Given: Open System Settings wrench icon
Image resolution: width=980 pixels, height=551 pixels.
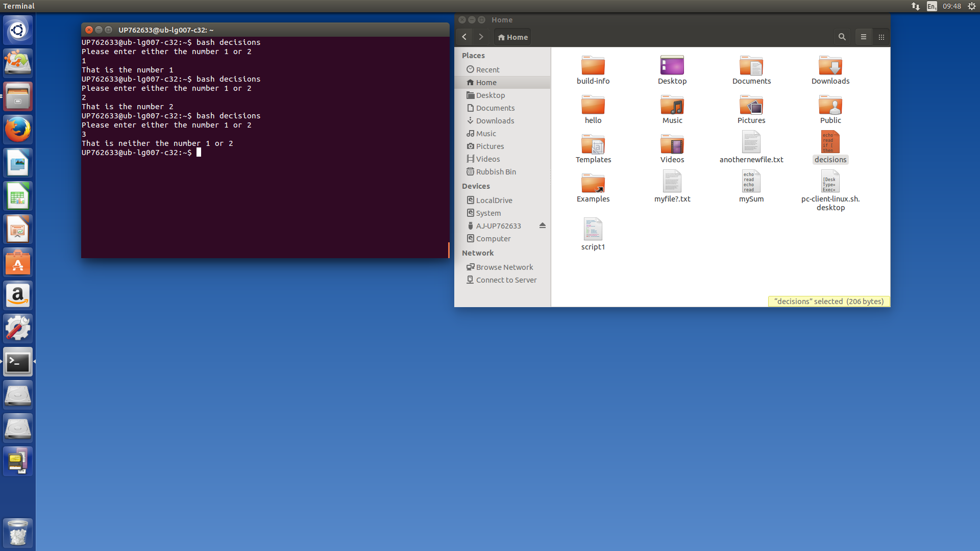Looking at the screenshot, I should coord(18,329).
